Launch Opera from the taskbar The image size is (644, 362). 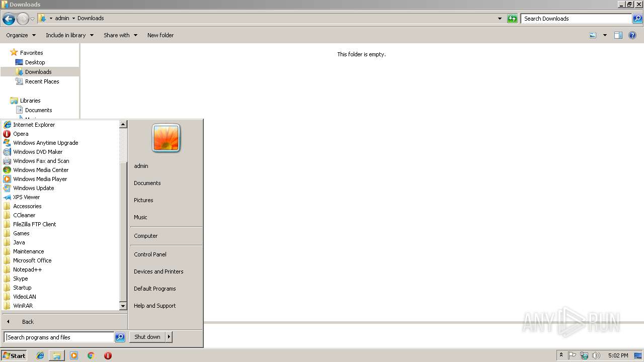click(108, 355)
